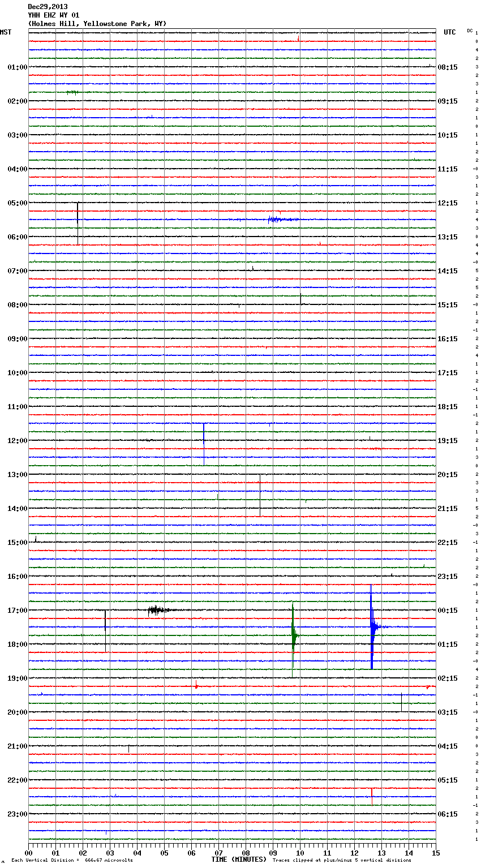The image size is (481, 868).
Task: Click the MST timezone label
Action: [6, 32]
